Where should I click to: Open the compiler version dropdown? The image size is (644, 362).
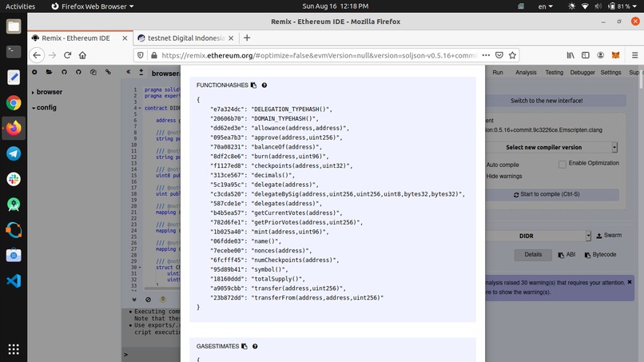click(x=553, y=147)
